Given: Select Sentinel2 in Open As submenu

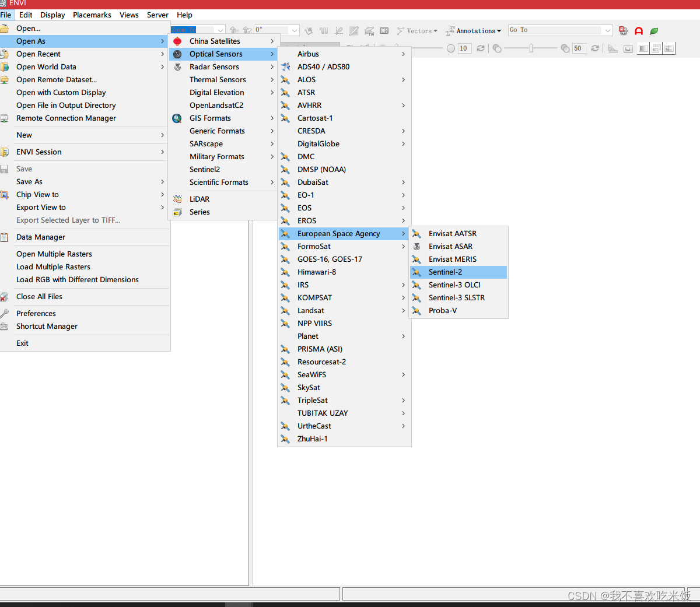Looking at the screenshot, I should click(x=223, y=169).
